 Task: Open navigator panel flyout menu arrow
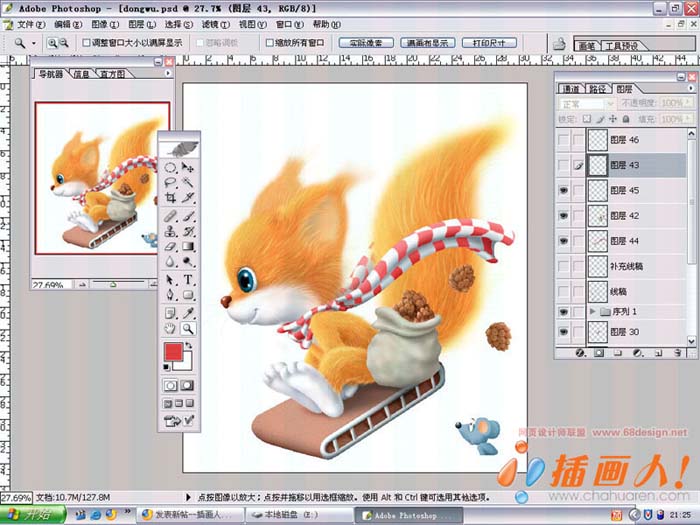tap(168, 73)
